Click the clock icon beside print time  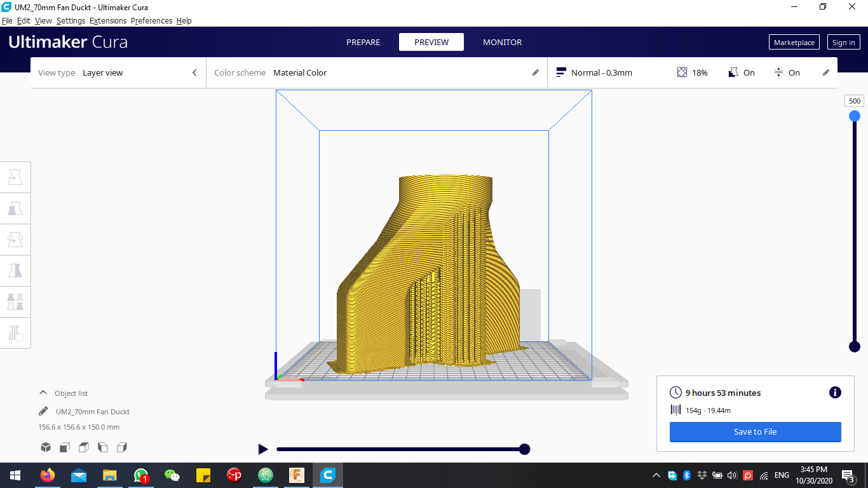675,393
